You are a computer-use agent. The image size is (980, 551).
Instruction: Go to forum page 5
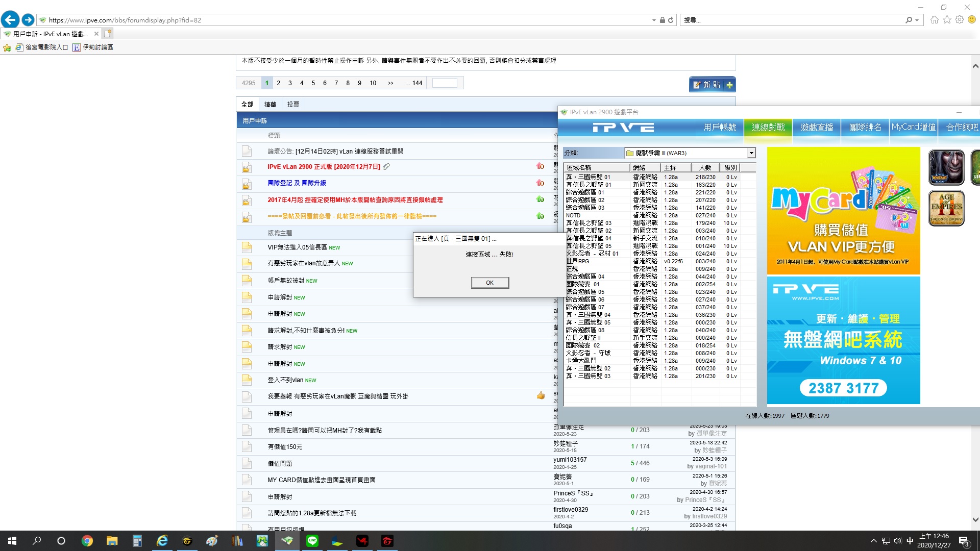(313, 83)
